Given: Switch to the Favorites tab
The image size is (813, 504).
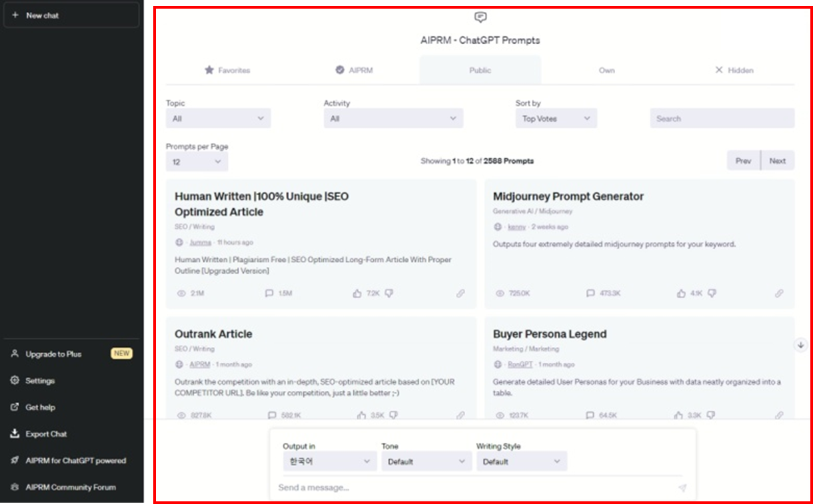Looking at the screenshot, I should pyautogui.click(x=227, y=70).
